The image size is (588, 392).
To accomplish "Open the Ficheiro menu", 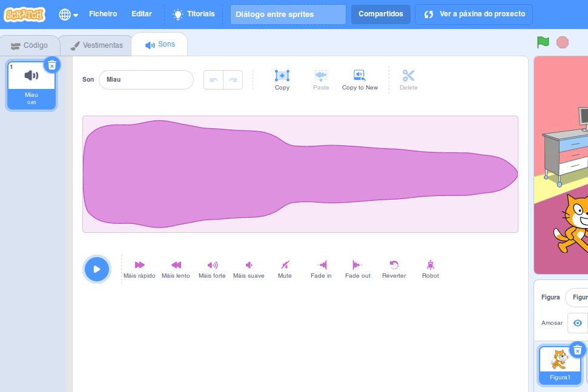I will (x=103, y=14).
